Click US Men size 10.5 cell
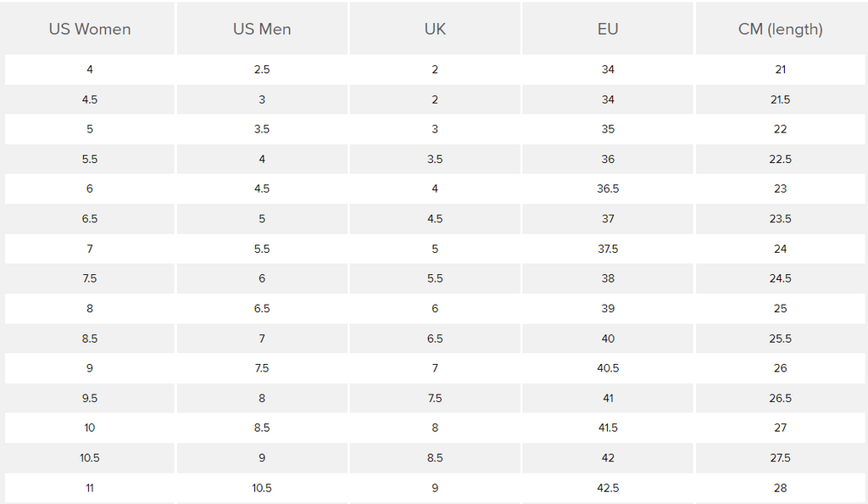 (x=262, y=488)
